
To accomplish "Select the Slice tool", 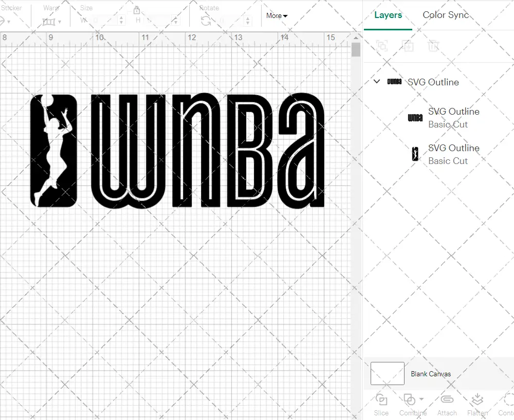I will [381, 404].
